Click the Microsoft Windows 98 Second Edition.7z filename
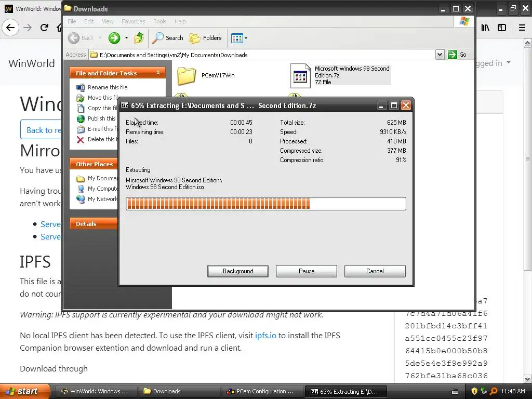 tap(352, 72)
